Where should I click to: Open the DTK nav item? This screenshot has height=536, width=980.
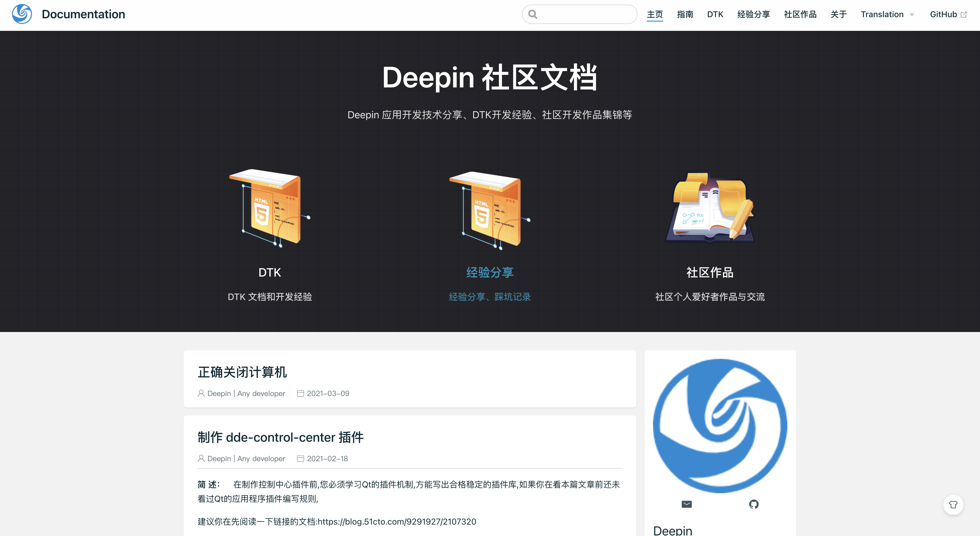click(715, 15)
